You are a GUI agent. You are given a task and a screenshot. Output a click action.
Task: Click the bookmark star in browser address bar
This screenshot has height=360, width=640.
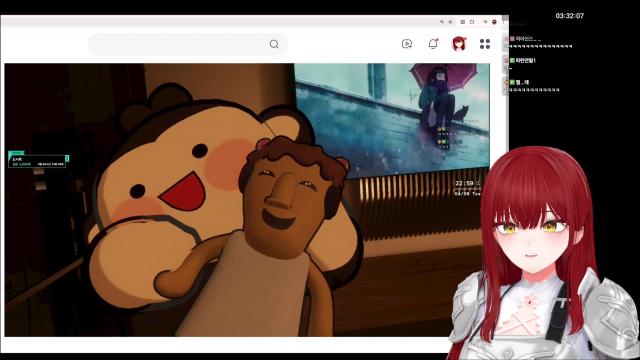(x=451, y=22)
